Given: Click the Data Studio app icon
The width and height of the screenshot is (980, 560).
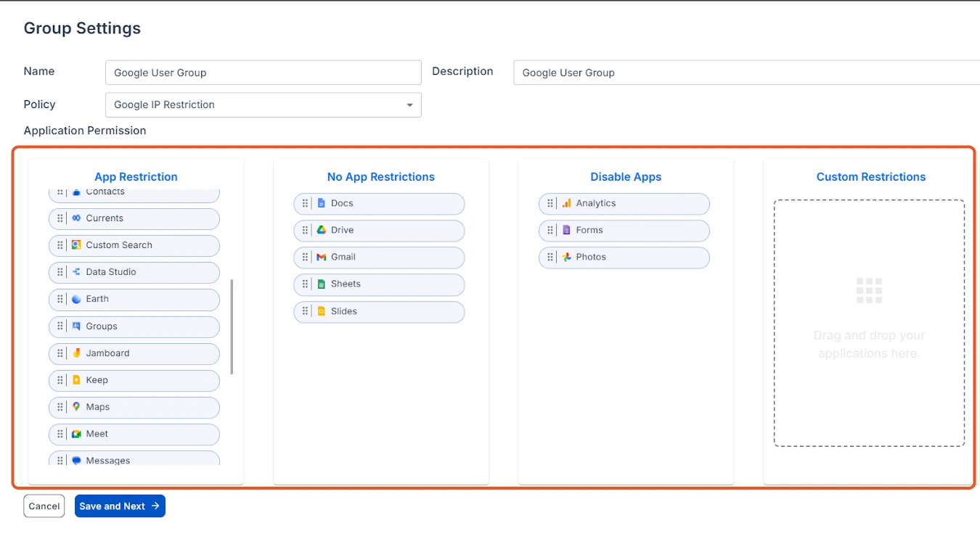Looking at the screenshot, I should [76, 272].
